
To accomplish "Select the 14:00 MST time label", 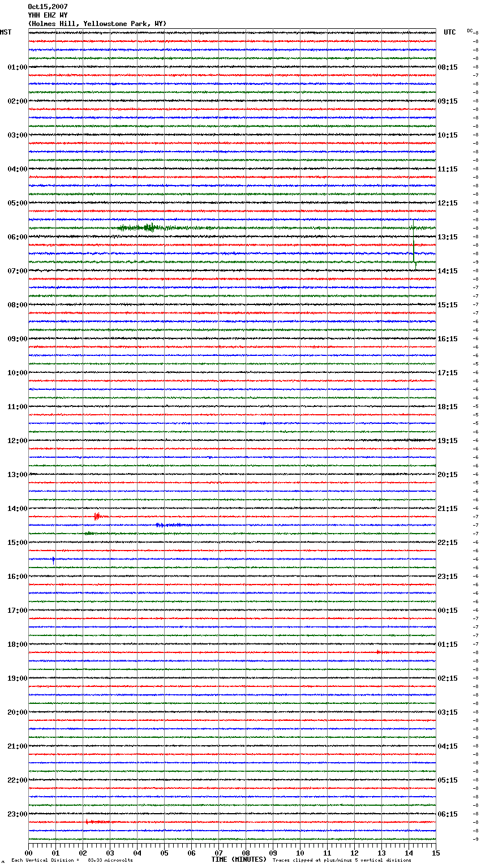I will click(x=18, y=509).
